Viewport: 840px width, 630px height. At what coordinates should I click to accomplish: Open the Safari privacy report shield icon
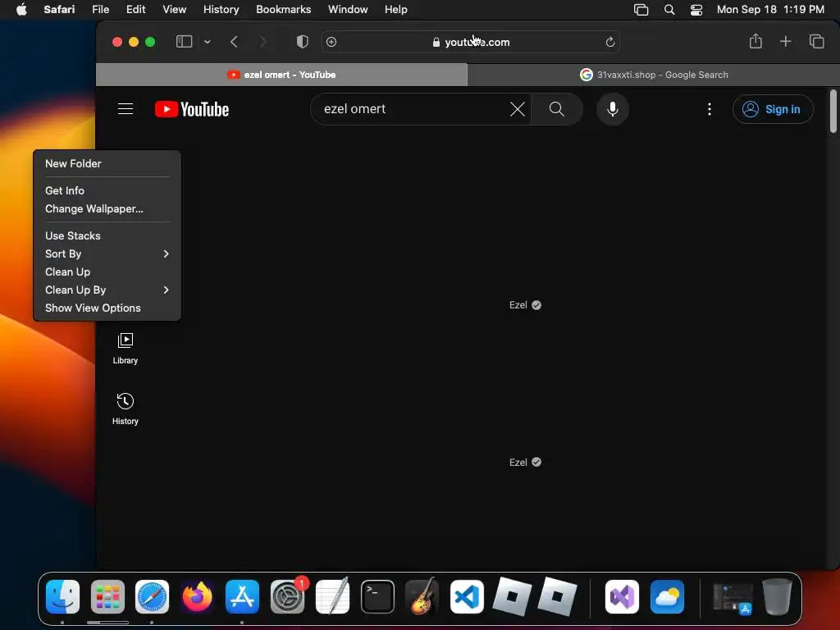[302, 42]
